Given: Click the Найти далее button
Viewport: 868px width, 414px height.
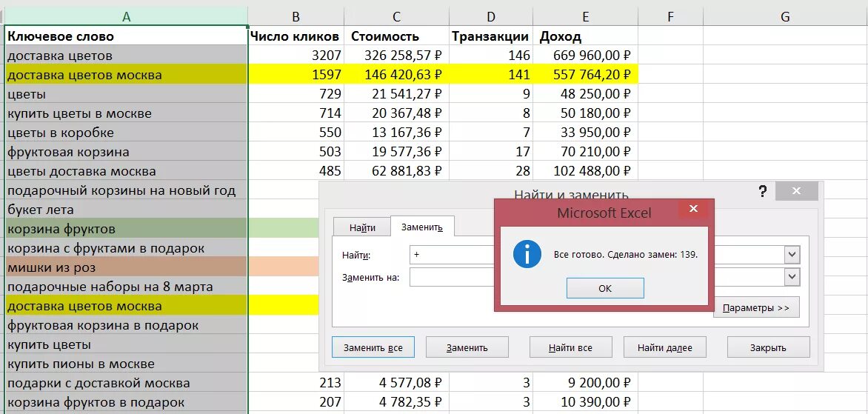Looking at the screenshot, I should pyautogui.click(x=665, y=347).
